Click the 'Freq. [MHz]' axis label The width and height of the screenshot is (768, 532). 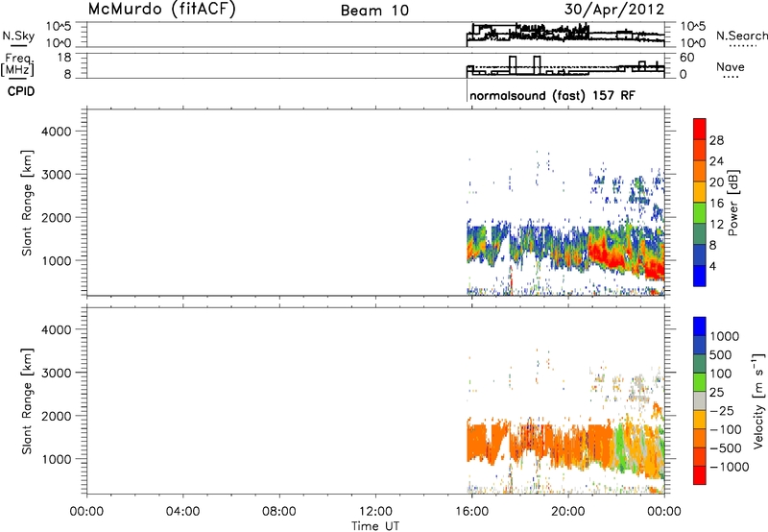18,64
